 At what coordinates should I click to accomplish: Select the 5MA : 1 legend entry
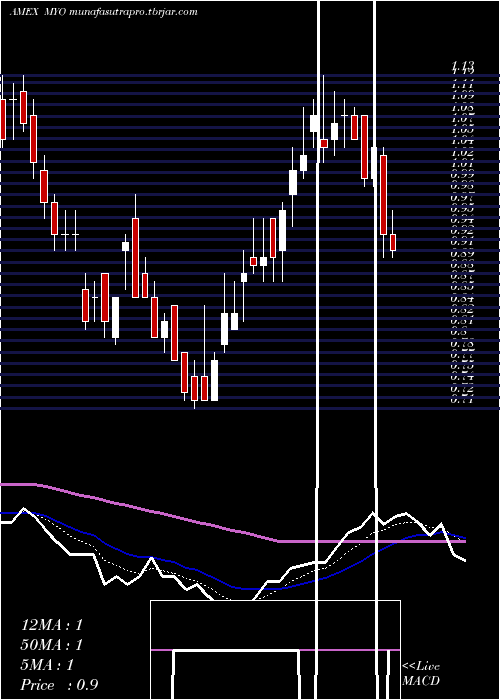(x=47, y=665)
